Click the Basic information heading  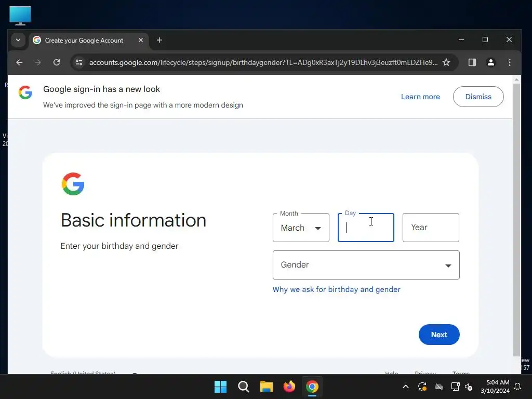[134, 220]
